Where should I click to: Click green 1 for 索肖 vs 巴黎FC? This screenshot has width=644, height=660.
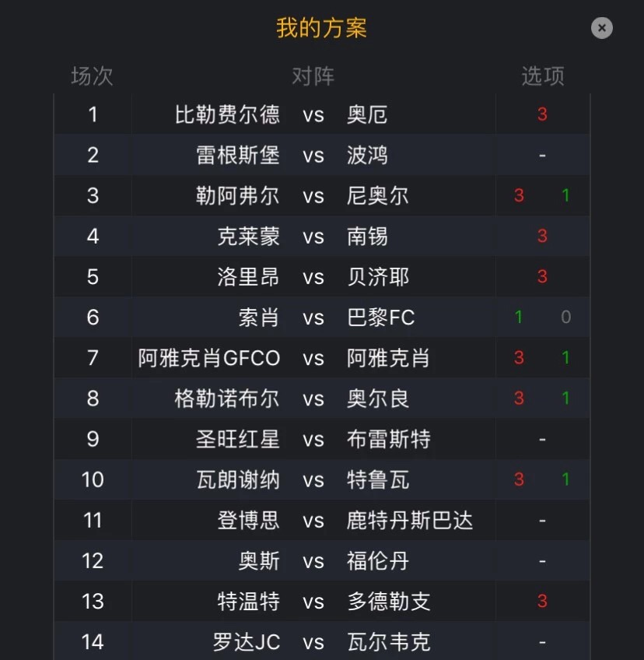[x=519, y=318]
